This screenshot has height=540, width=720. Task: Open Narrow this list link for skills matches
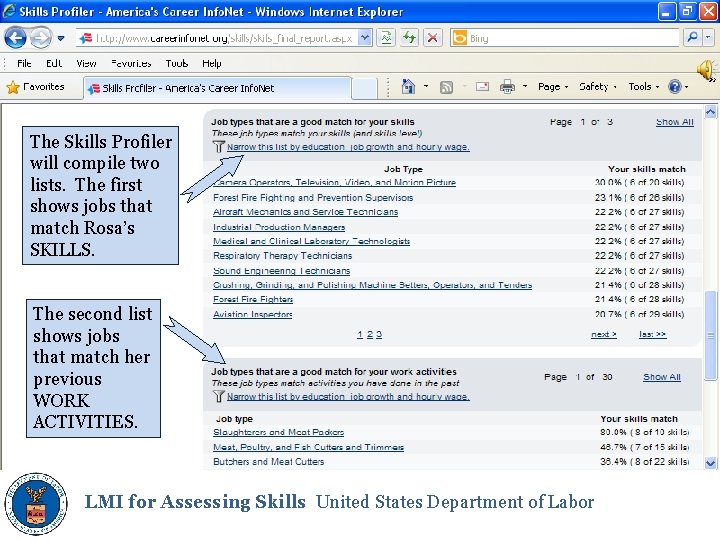tap(348, 147)
